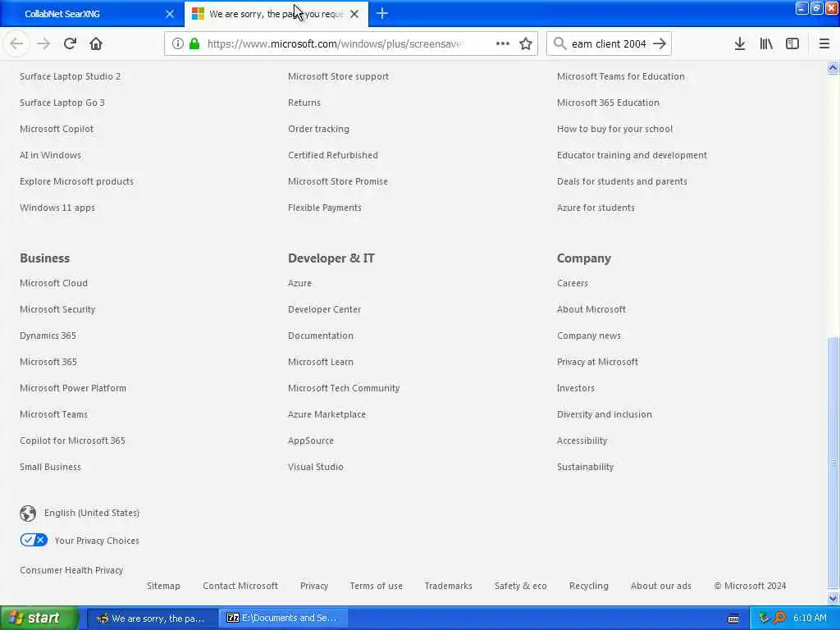Select the 'We are sorry, the page' tab
The height and width of the screenshot is (630, 840).
[276, 14]
